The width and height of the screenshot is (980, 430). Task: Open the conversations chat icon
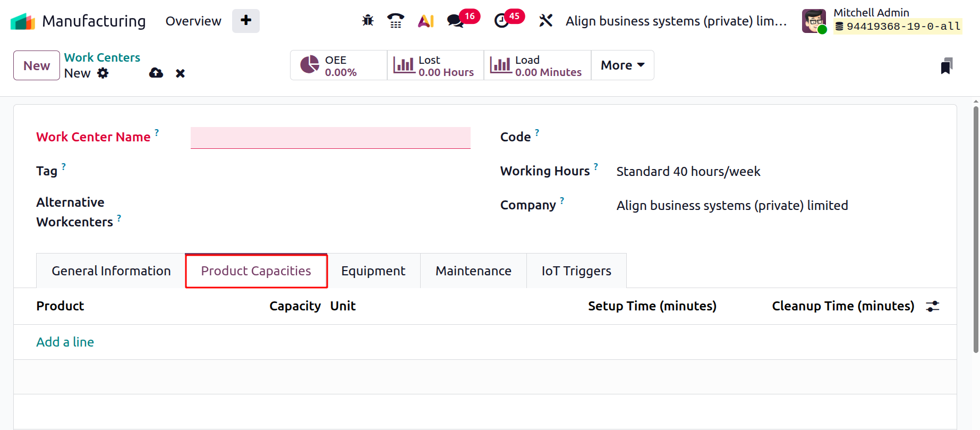point(455,21)
